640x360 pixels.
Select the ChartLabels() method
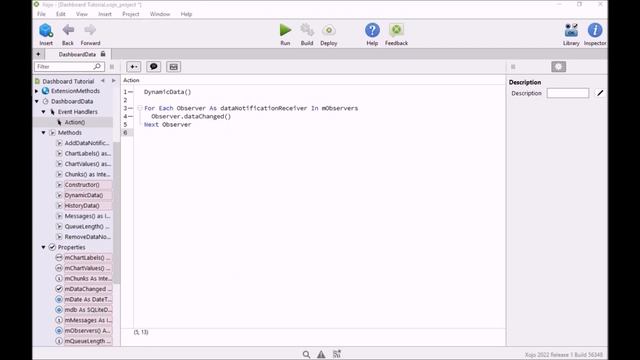88,153
